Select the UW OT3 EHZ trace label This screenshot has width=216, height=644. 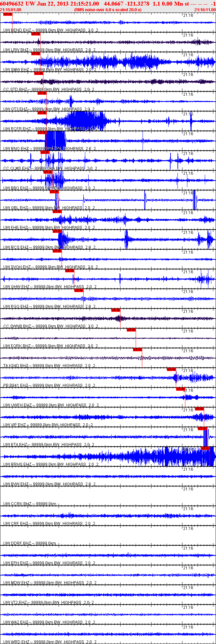click(49, 109)
